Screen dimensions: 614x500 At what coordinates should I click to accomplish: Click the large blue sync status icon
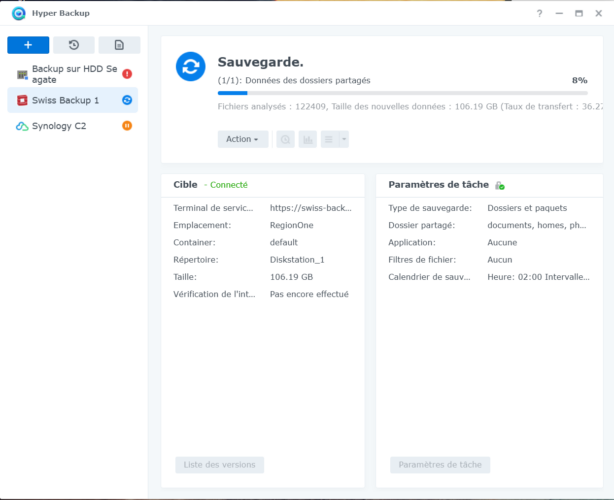tap(190, 67)
